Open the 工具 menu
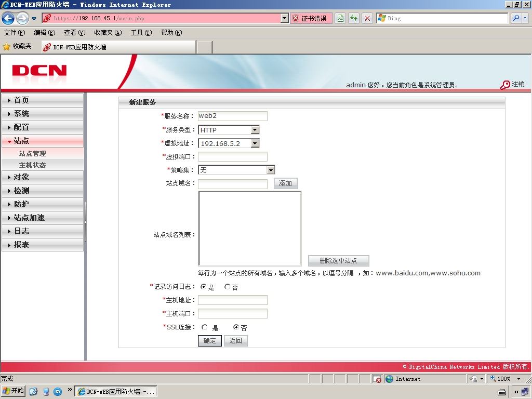532x399 pixels. (x=141, y=33)
